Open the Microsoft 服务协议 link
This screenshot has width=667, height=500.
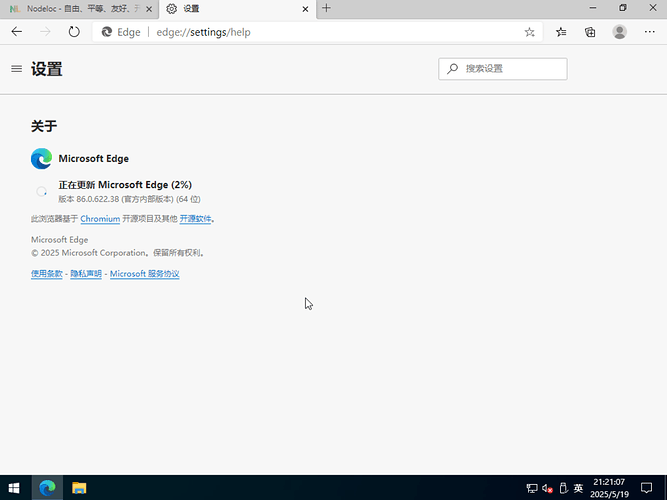(x=145, y=274)
